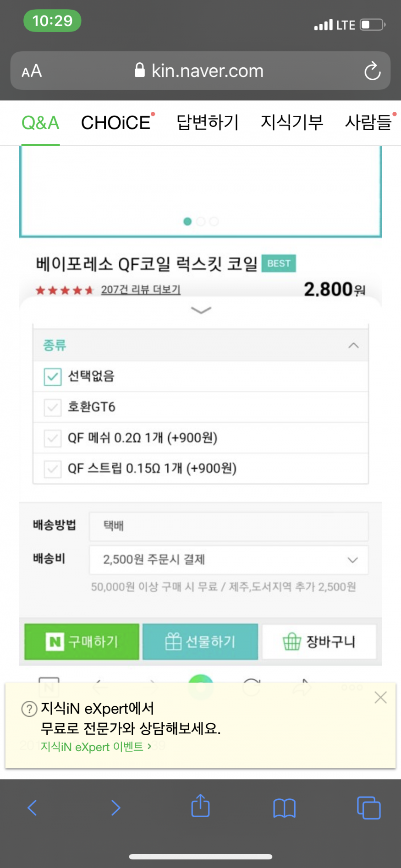Open the Safari tabs overview icon

pyautogui.click(x=368, y=808)
